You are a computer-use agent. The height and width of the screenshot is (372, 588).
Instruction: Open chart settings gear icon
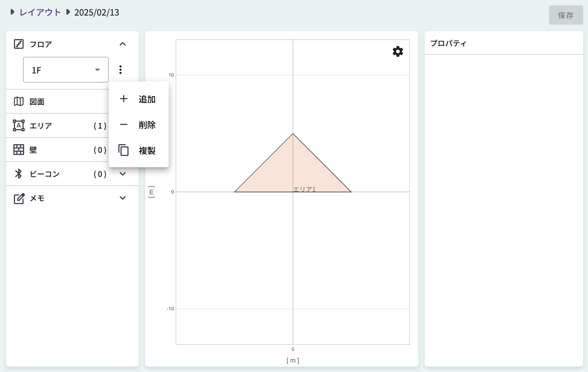pos(398,51)
